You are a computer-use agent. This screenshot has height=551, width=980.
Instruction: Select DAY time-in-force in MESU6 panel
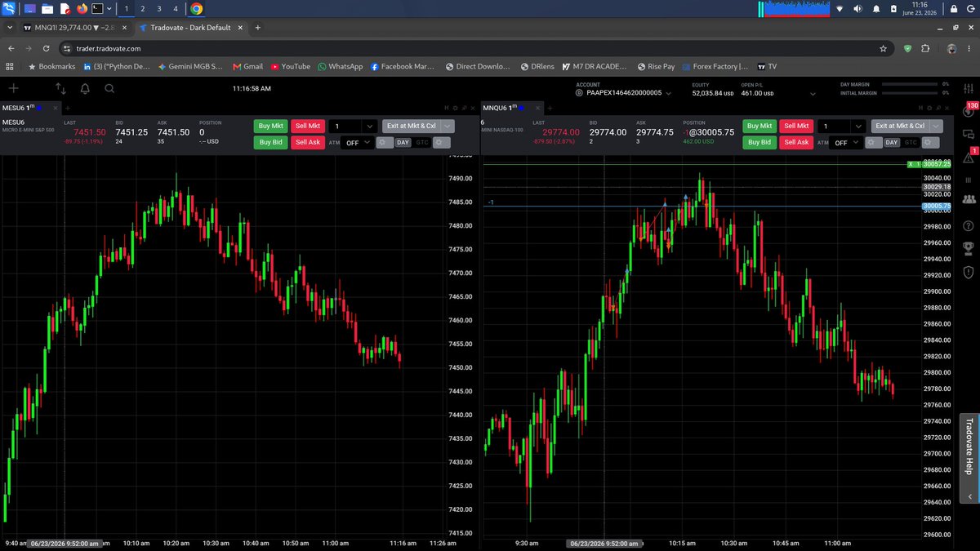(403, 142)
